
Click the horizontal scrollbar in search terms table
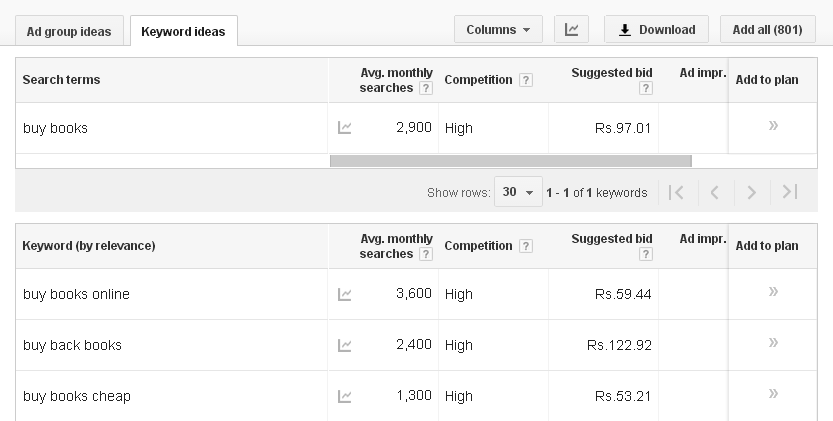(x=510, y=161)
